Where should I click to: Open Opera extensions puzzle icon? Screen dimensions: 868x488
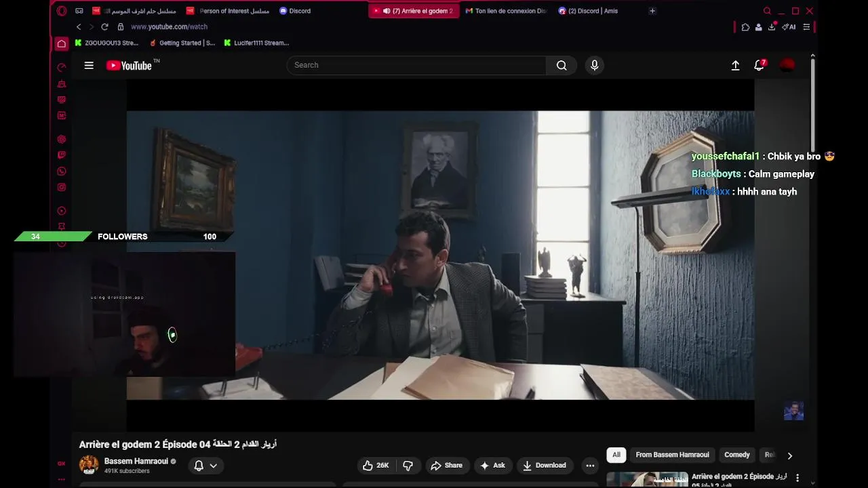pyautogui.click(x=745, y=27)
